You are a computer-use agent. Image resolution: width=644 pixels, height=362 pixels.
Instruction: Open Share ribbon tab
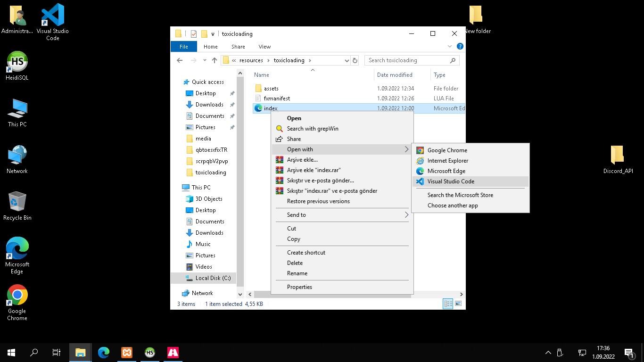(x=238, y=47)
